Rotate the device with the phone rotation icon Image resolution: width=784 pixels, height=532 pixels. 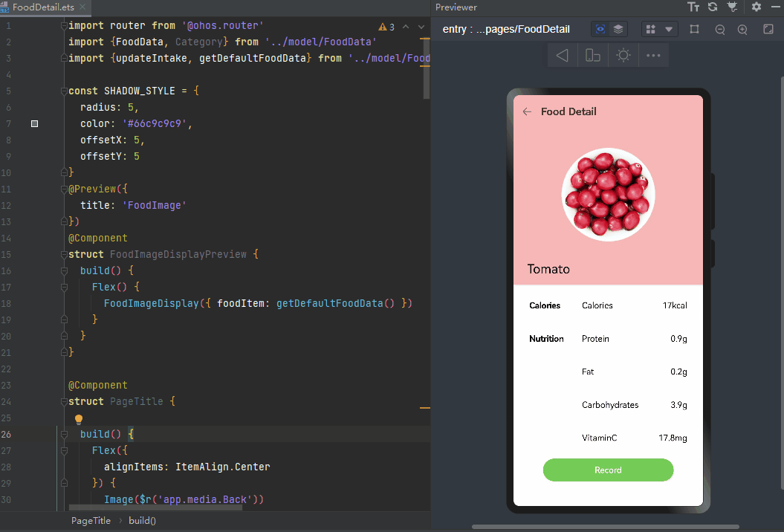(593, 56)
